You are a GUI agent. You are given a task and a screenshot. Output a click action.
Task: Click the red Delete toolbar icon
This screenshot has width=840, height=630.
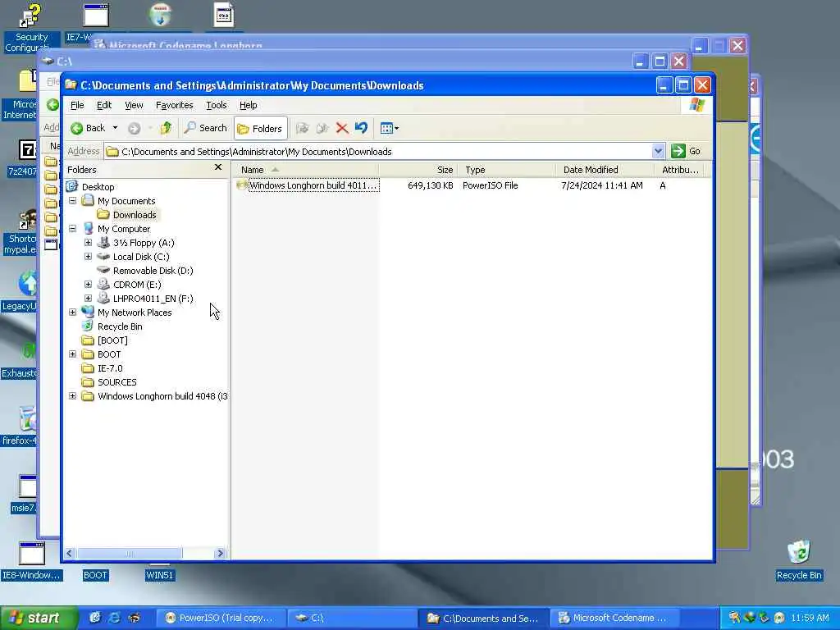tap(342, 128)
